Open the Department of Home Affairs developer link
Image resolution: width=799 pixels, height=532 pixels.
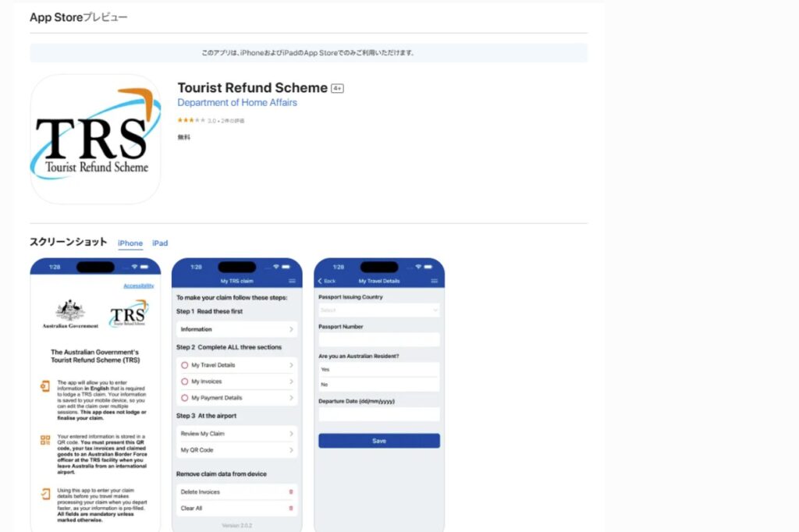[237, 102]
